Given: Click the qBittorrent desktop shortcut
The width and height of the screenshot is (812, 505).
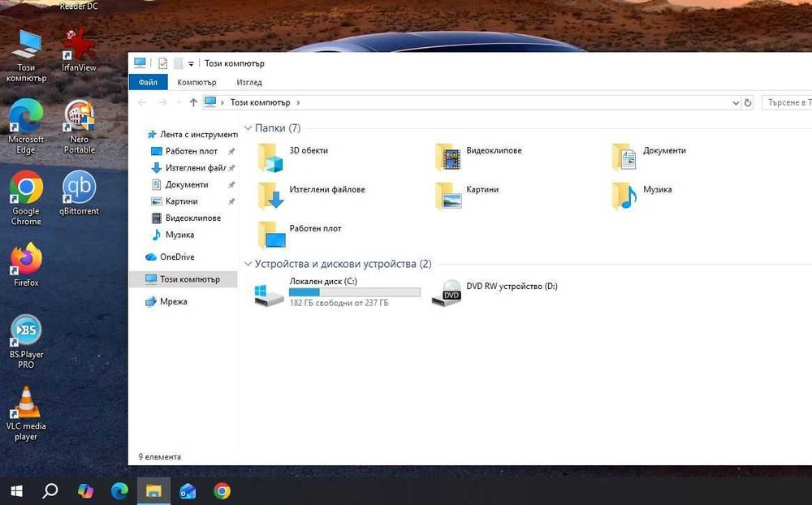Looking at the screenshot, I should pyautogui.click(x=79, y=193).
